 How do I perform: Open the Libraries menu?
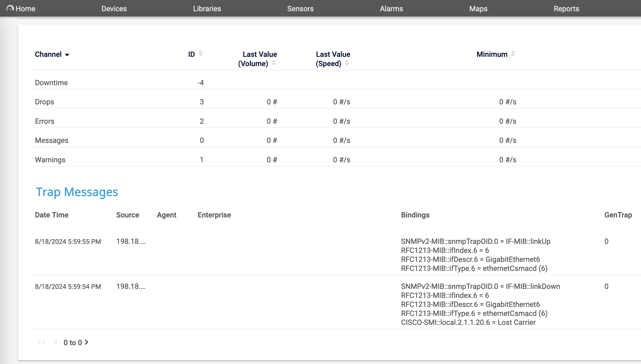click(x=207, y=9)
